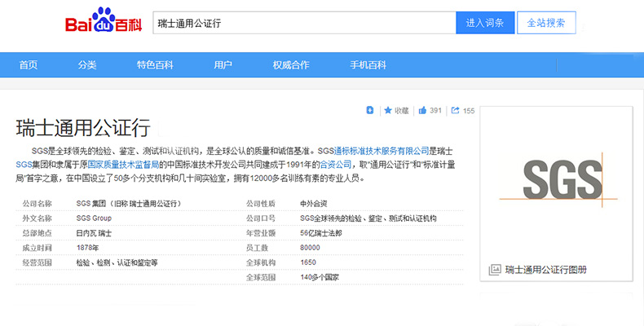Image resolution: width=644 pixels, height=326 pixels.
Task: Follow the 国家质量技术监督局 link
Action: coord(123,165)
